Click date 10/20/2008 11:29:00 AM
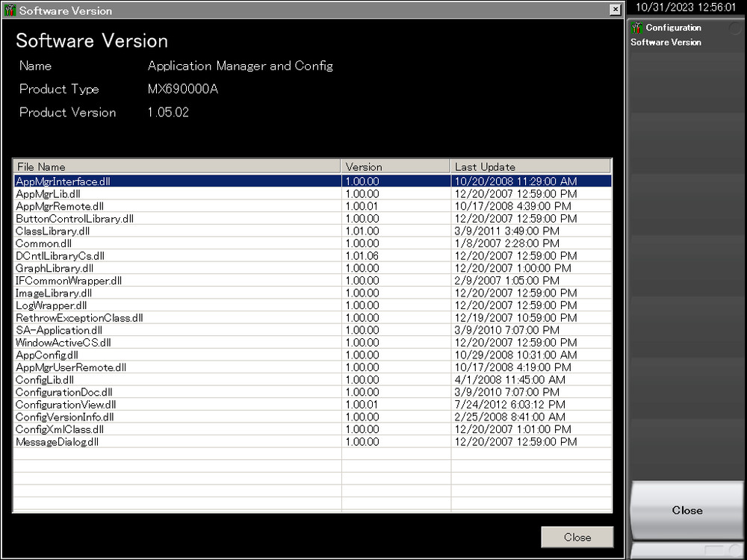747x560 pixels. [x=516, y=181]
